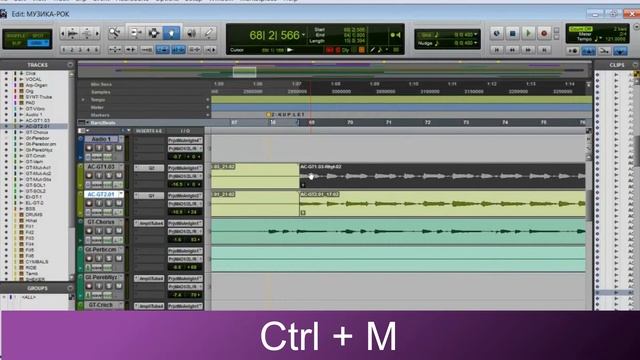Toggle visibility dot of BSS track
The image size is (640, 360).
(x=6, y=209)
